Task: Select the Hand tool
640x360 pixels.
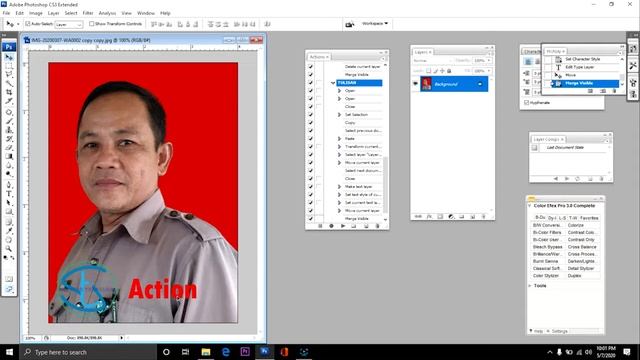Action: 9,240
